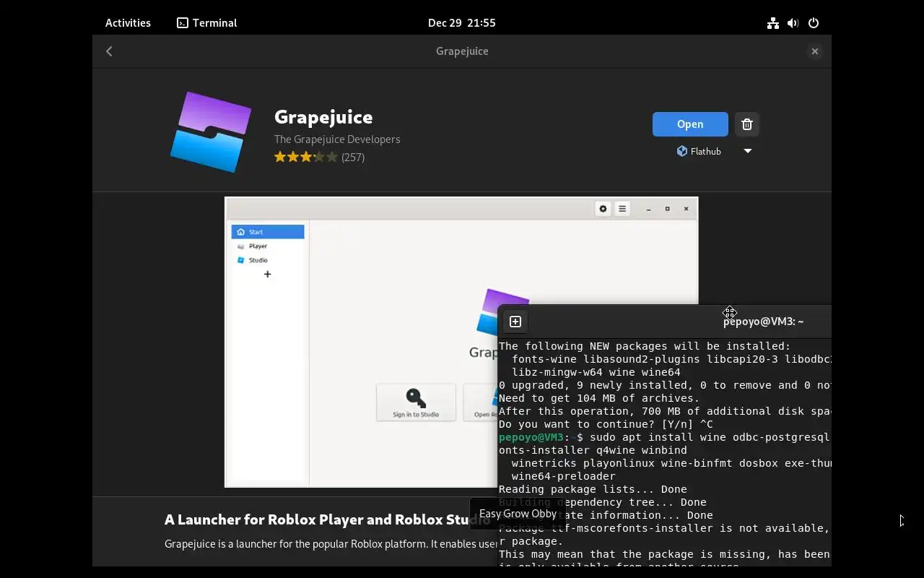The width and height of the screenshot is (924, 578).
Task: Click the star rating row
Action: tap(305, 157)
